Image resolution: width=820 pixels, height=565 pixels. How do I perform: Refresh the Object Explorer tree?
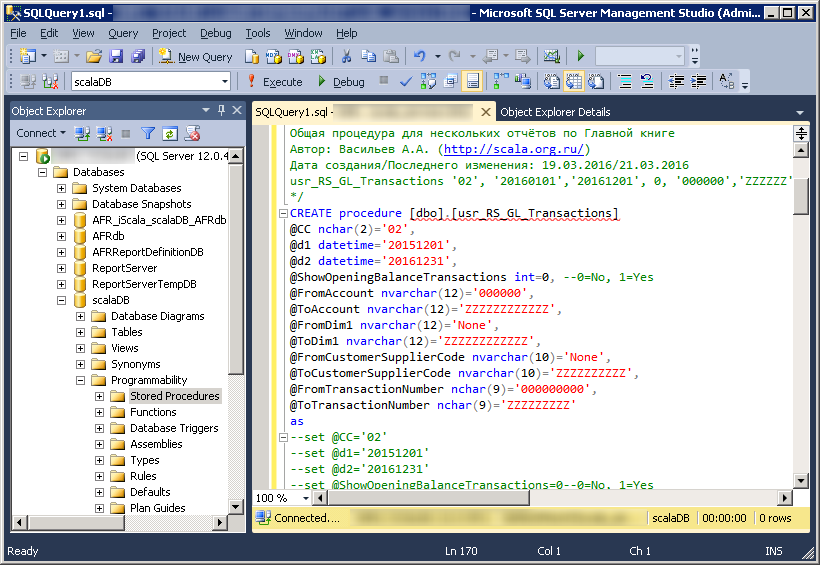click(170, 134)
